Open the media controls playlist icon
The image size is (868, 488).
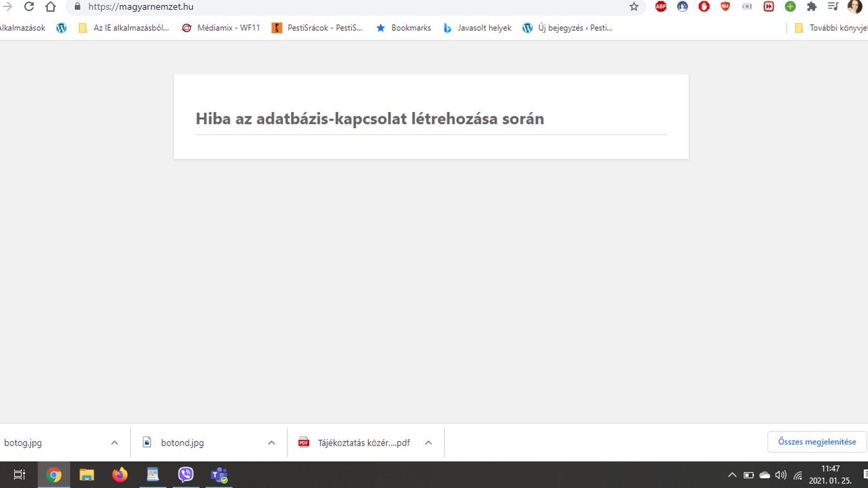coord(833,6)
